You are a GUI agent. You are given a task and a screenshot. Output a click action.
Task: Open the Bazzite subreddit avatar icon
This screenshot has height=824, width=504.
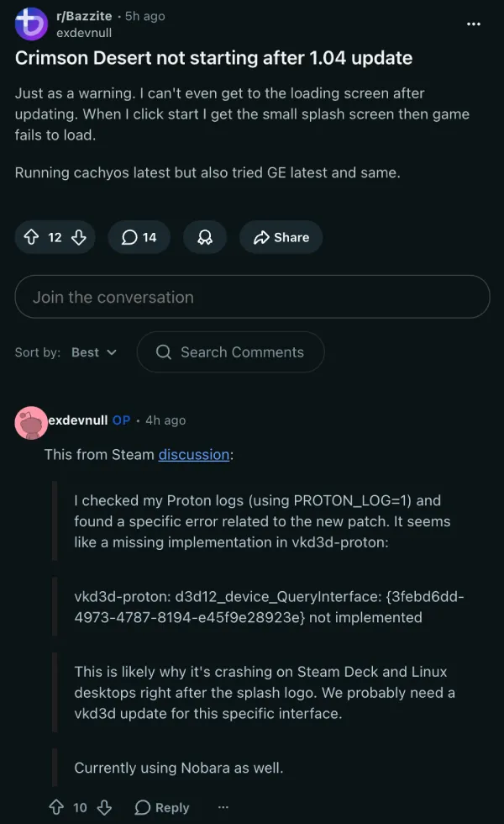tap(31, 24)
